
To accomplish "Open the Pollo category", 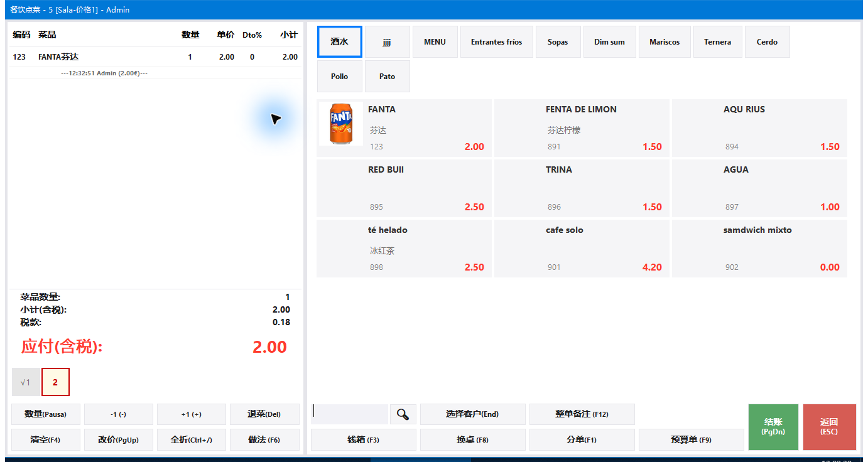I will (340, 77).
